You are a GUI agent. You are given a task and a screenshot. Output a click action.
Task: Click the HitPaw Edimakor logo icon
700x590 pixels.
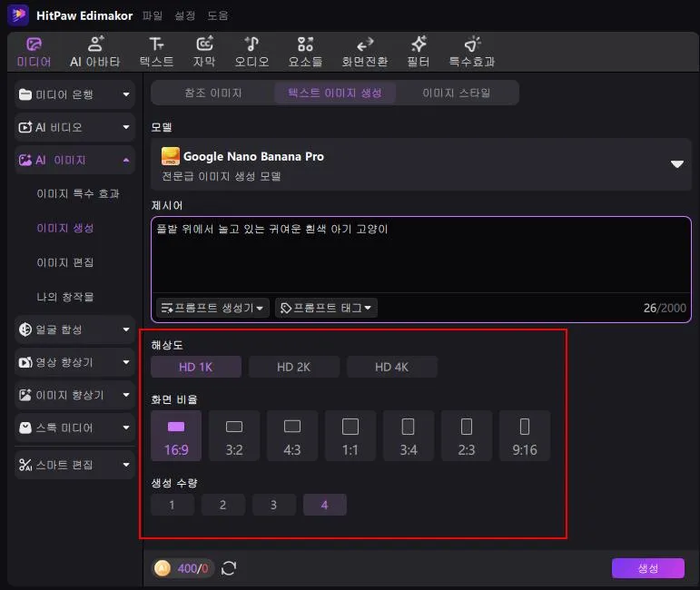tap(18, 15)
